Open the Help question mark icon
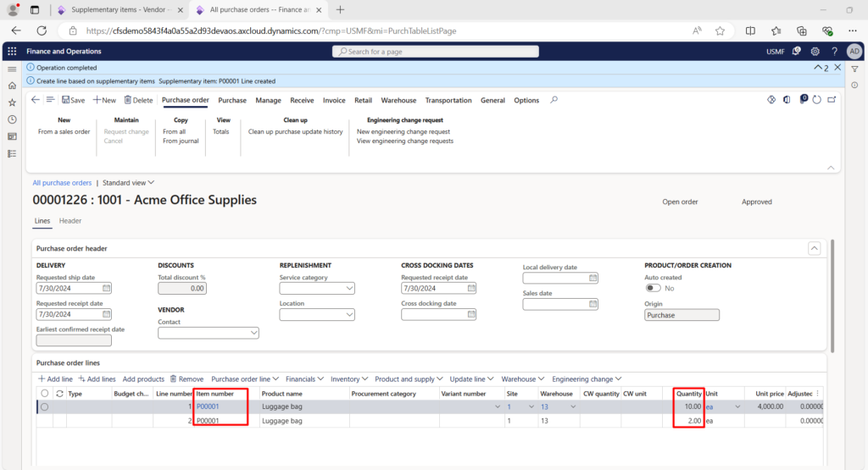Screen dimensions: 868x470 click(834, 52)
